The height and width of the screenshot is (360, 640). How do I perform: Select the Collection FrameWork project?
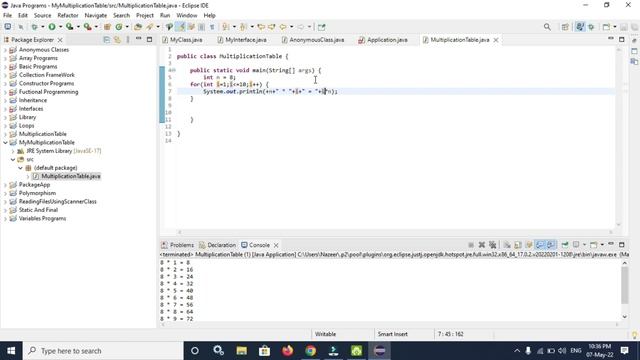click(47, 75)
